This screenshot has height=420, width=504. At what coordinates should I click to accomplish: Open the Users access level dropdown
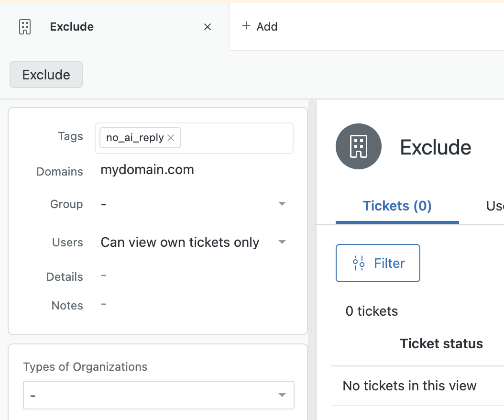[x=282, y=242]
